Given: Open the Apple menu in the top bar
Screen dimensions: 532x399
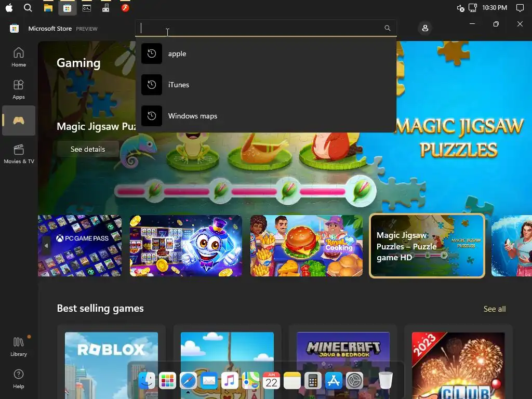Looking at the screenshot, I should tap(9, 8).
